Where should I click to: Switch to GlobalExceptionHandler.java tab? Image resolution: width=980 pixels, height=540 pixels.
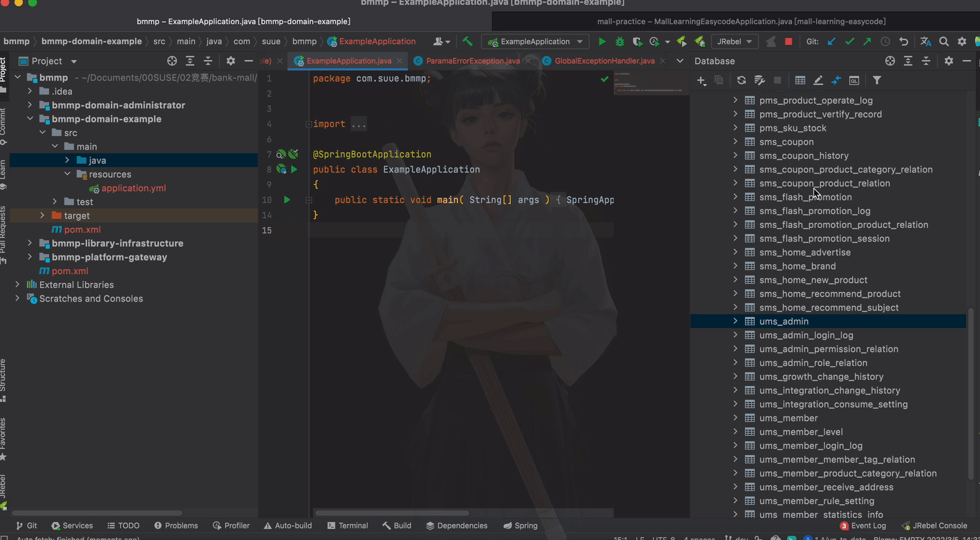tap(604, 61)
